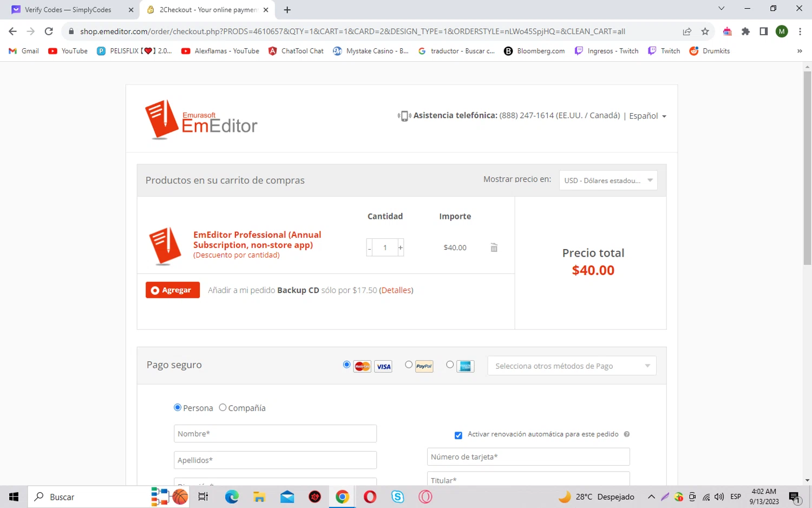Open Task View on the taskbar
The width and height of the screenshot is (812, 508).
[x=203, y=497]
